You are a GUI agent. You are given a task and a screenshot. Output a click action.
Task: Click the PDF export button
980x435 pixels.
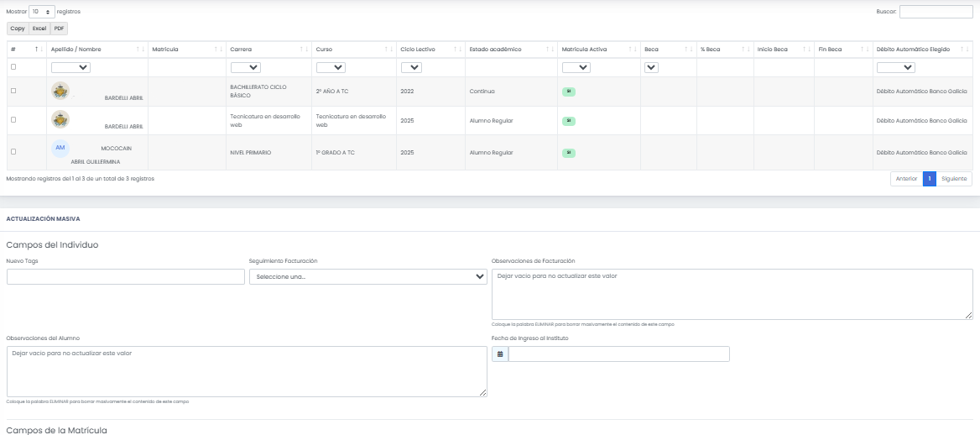60,29
